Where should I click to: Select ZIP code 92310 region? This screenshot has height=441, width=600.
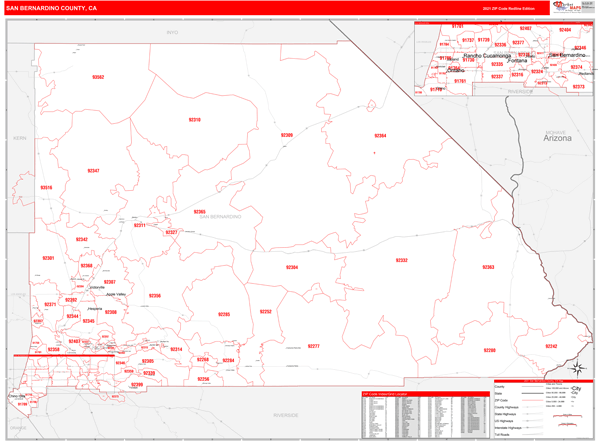[194, 120]
